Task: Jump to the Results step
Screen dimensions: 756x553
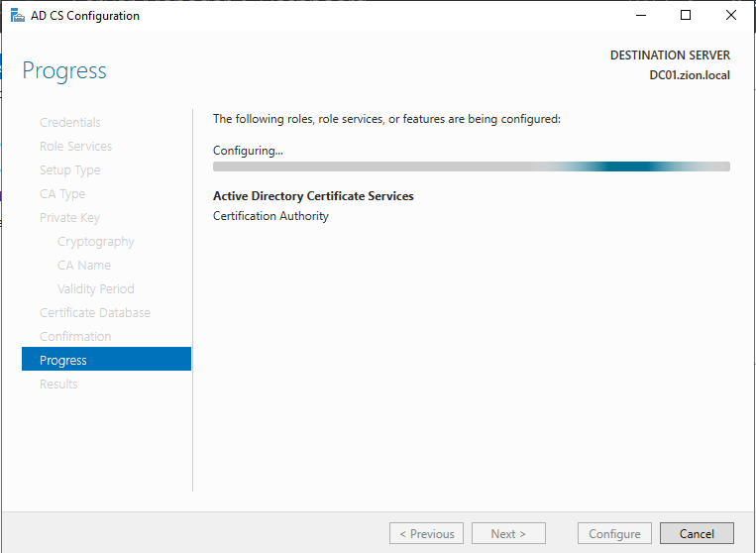Action: coord(58,385)
